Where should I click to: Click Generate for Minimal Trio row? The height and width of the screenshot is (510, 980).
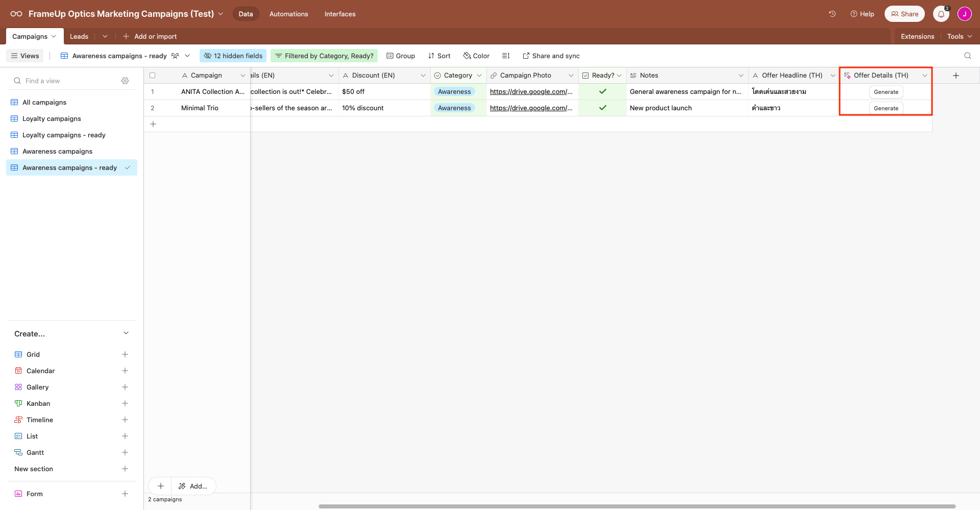[x=886, y=108]
